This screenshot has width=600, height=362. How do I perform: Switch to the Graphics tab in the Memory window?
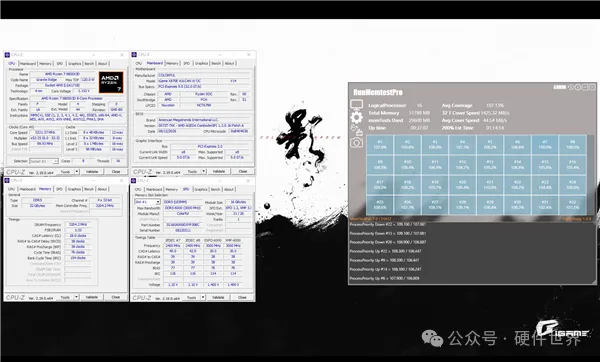tap(74, 189)
